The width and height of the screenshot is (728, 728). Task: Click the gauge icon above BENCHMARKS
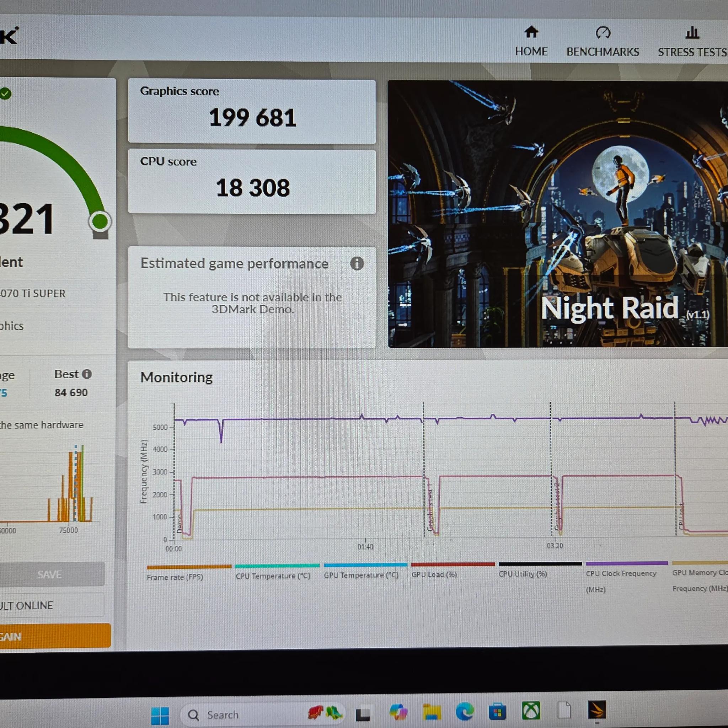(x=603, y=32)
